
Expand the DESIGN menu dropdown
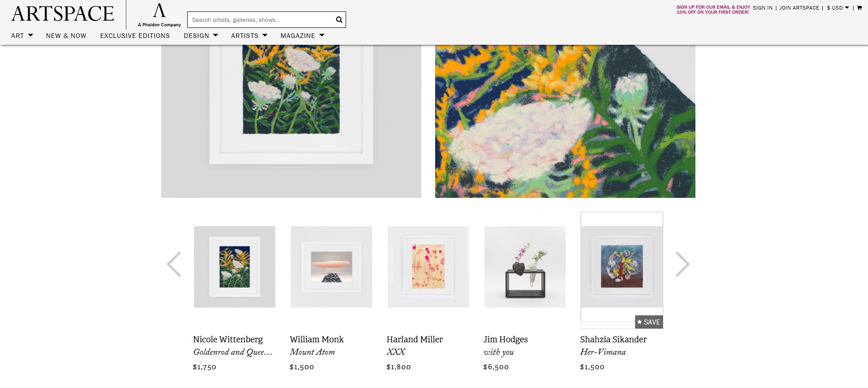click(x=201, y=36)
